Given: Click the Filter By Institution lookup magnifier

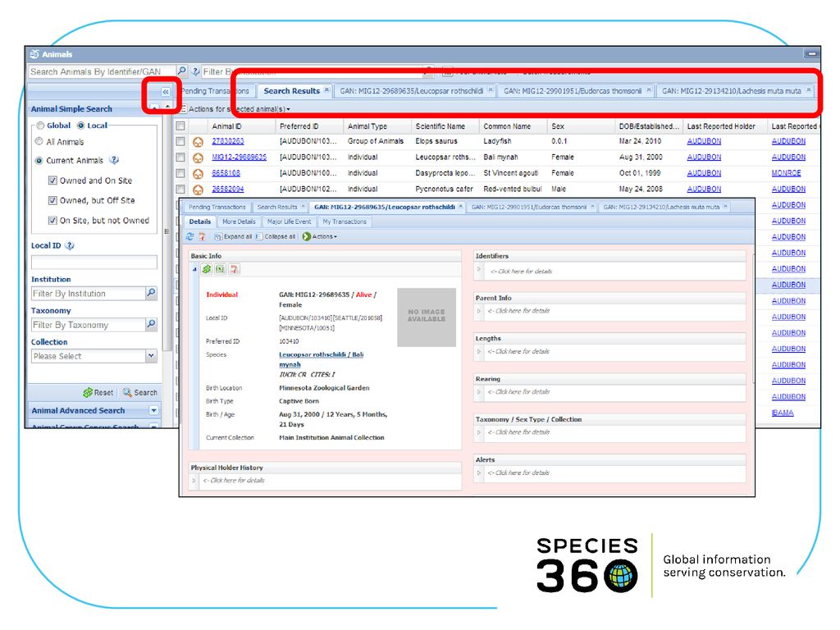Looking at the screenshot, I should (152, 293).
